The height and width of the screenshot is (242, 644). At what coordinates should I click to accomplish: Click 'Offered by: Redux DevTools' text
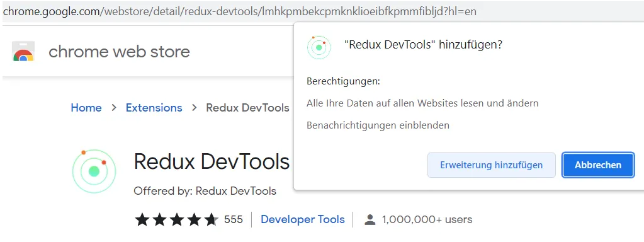pyautogui.click(x=205, y=191)
